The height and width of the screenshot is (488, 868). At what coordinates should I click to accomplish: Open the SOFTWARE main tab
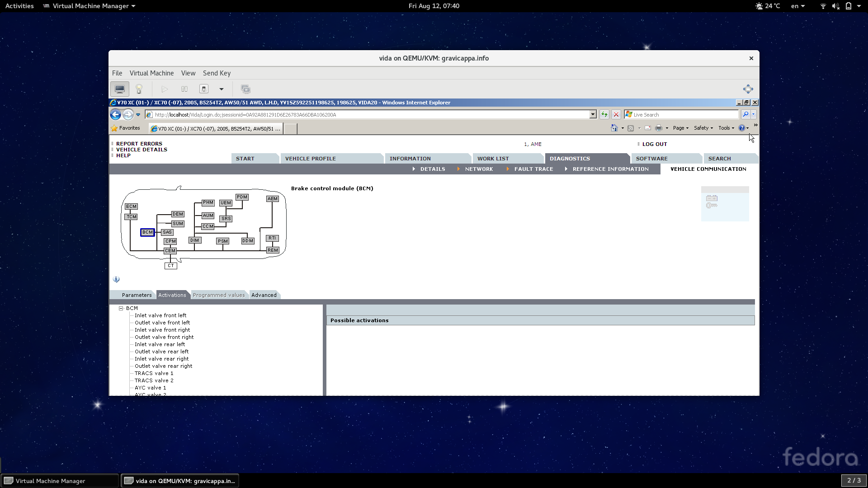[x=651, y=159]
